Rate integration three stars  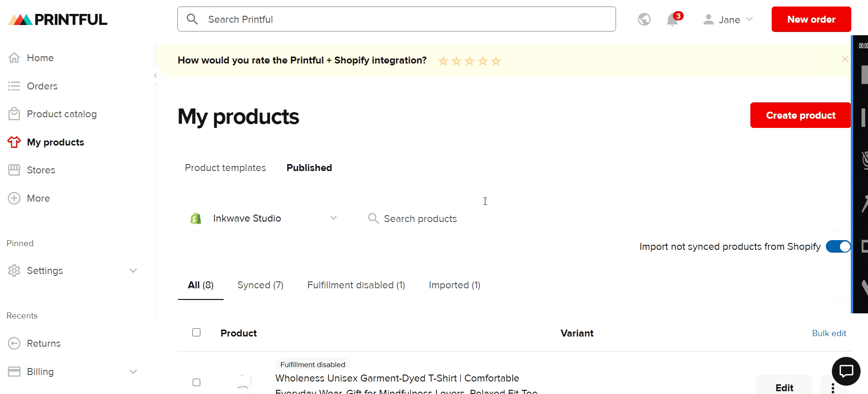click(470, 61)
